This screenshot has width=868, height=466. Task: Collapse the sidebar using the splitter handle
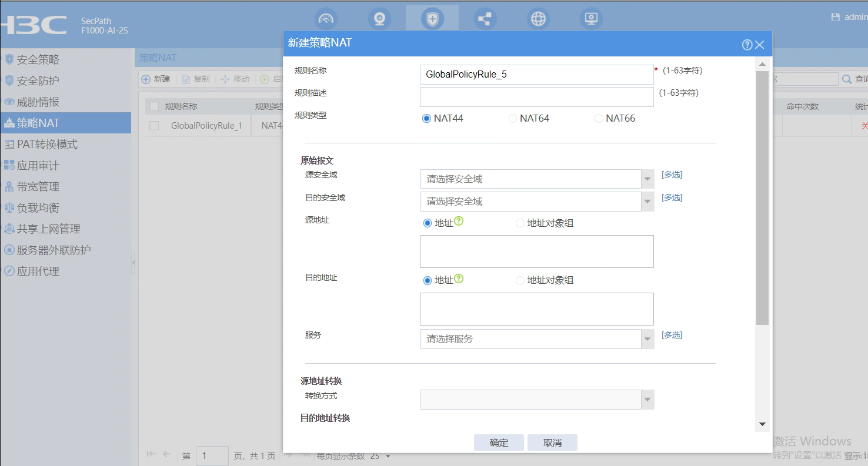132,262
